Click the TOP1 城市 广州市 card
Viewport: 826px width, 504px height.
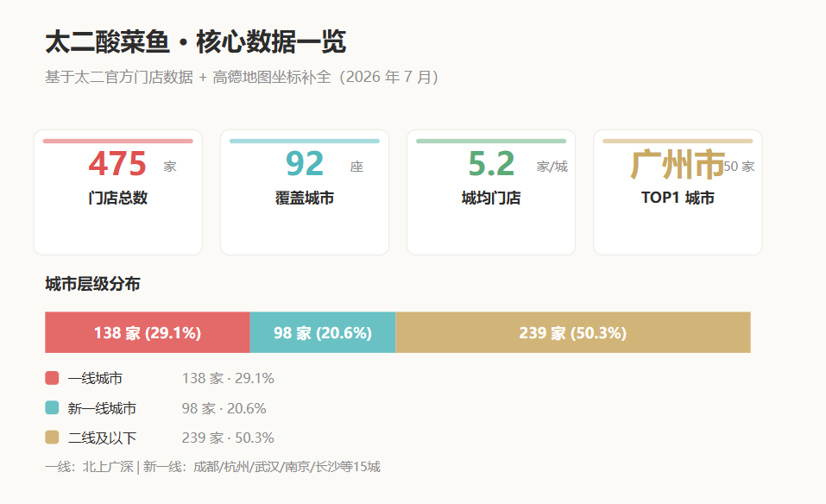[678, 192]
